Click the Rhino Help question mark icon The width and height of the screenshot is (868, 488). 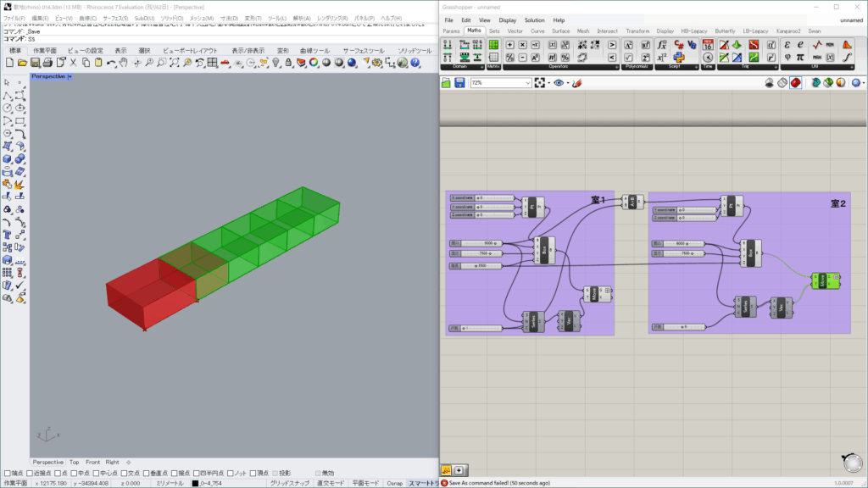[x=415, y=63]
